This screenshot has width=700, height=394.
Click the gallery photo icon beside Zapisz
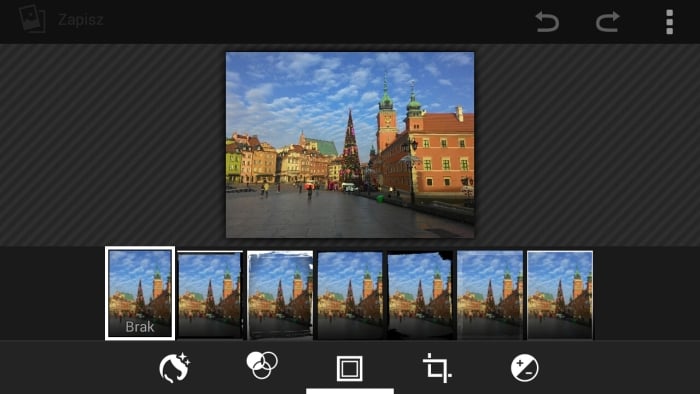coord(32,19)
